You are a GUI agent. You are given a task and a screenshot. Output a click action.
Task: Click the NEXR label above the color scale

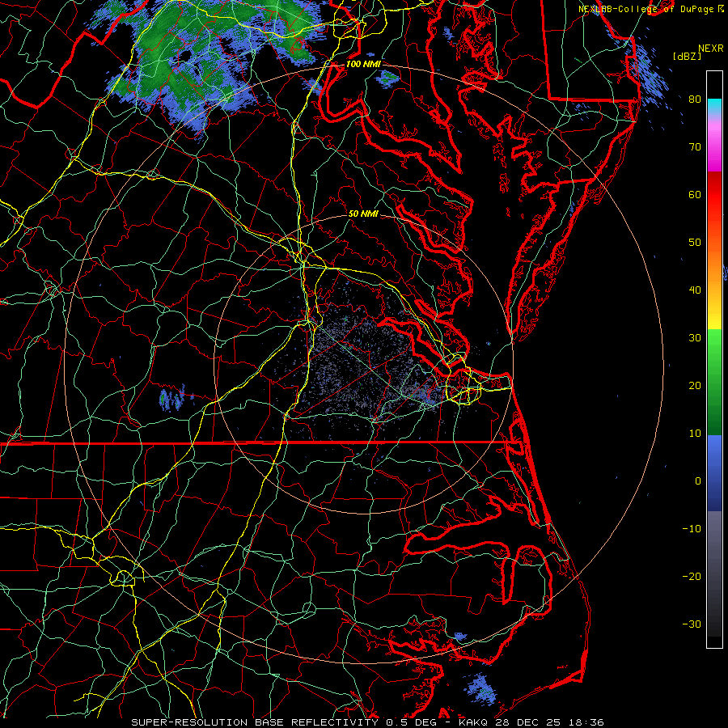pyautogui.click(x=711, y=49)
